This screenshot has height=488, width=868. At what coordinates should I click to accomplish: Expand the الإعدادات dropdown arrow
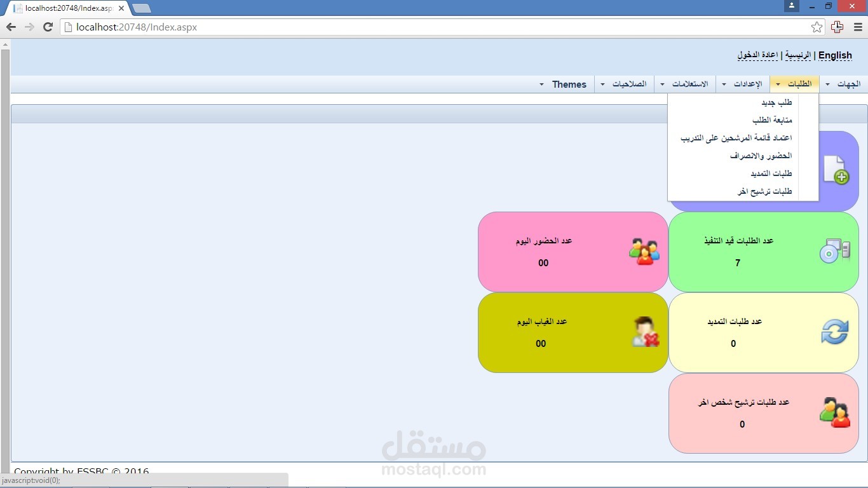[724, 85]
